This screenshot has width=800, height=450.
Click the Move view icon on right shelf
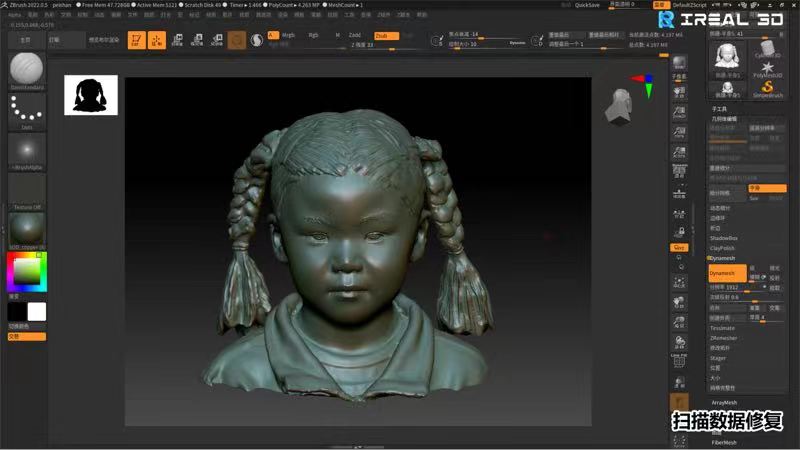click(x=679, y=302)
